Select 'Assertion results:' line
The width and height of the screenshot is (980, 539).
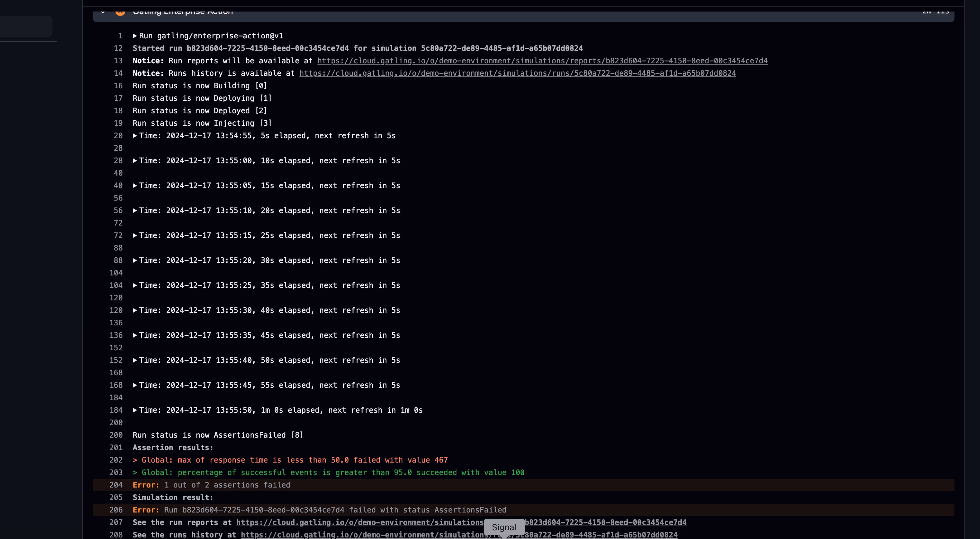(173, 448)
